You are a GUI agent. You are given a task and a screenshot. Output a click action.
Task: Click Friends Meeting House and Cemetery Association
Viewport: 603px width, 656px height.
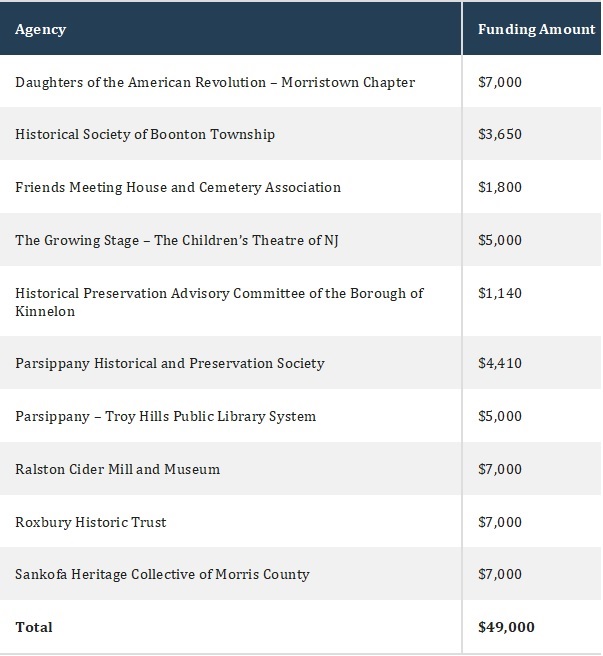(178, 187)
